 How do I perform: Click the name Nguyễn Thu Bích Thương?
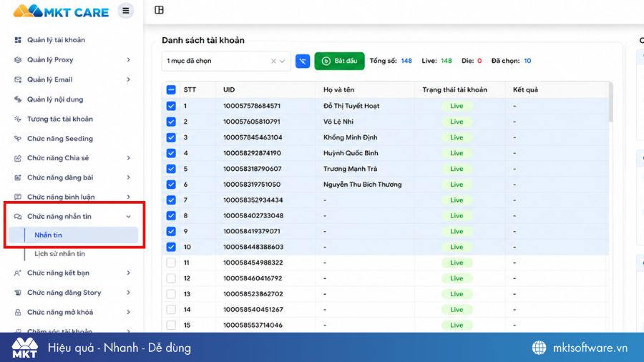click(362, 185)
